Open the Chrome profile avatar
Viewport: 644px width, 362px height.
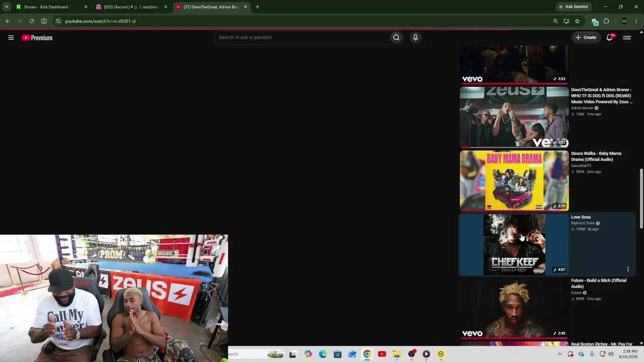(x=624, y=21)
